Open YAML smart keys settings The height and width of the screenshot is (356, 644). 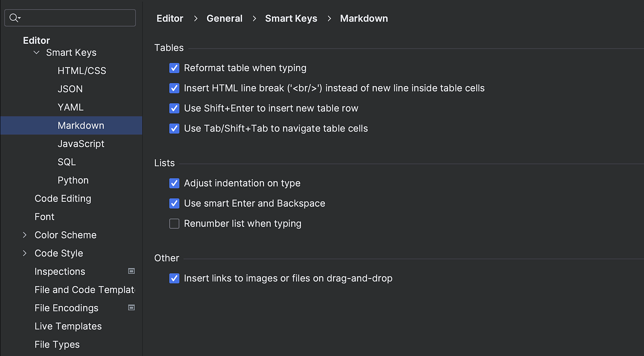[70, 107]
